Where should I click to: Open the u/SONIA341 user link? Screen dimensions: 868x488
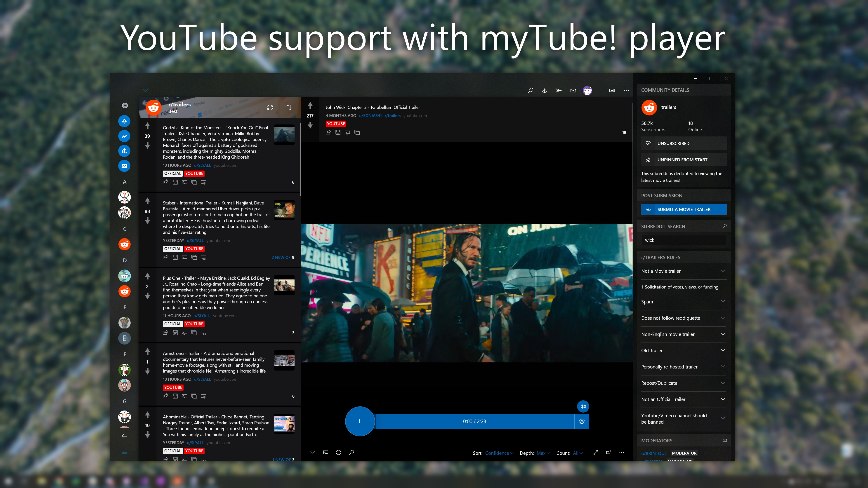(x=370, y=115)
